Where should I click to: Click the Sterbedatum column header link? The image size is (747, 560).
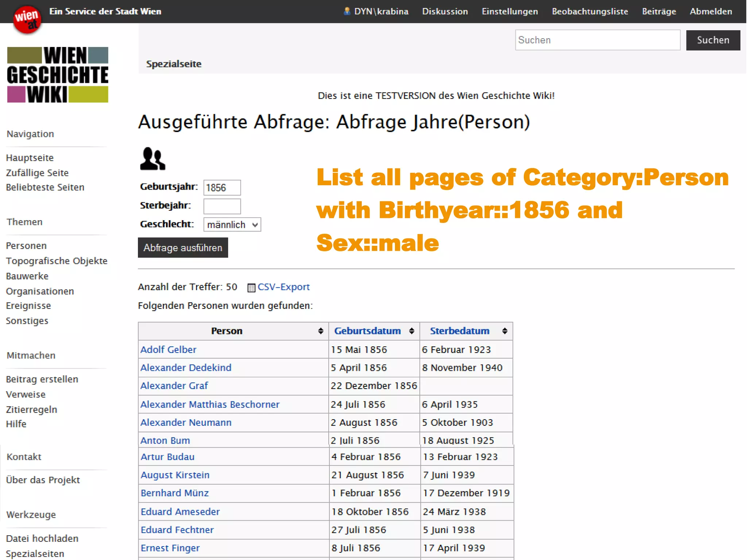pyautogui.click(x=460, y=331)
